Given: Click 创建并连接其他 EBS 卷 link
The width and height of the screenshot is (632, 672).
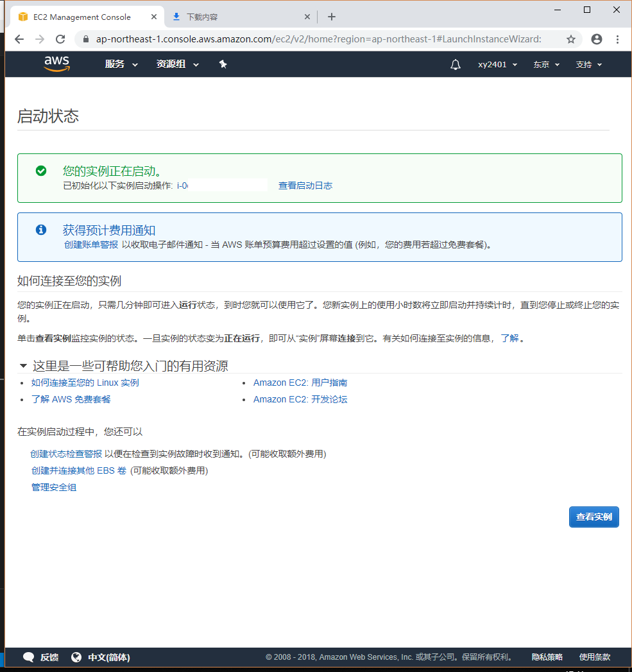Looking at the screenshot, I should coord(79,470).
